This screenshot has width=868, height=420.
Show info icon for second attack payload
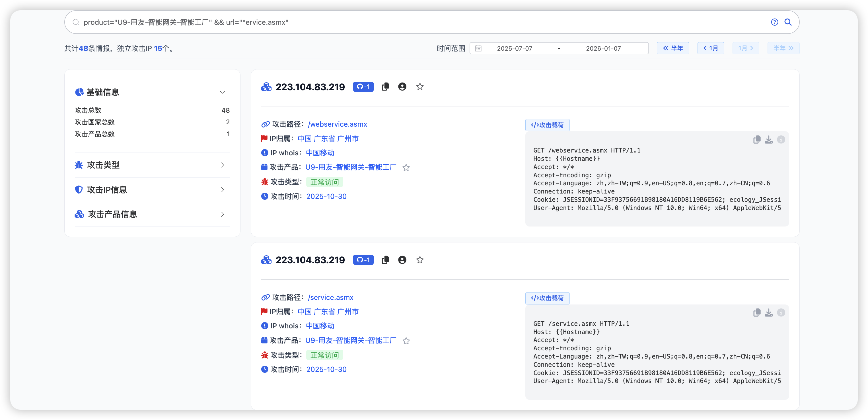(x=781, y=312)
